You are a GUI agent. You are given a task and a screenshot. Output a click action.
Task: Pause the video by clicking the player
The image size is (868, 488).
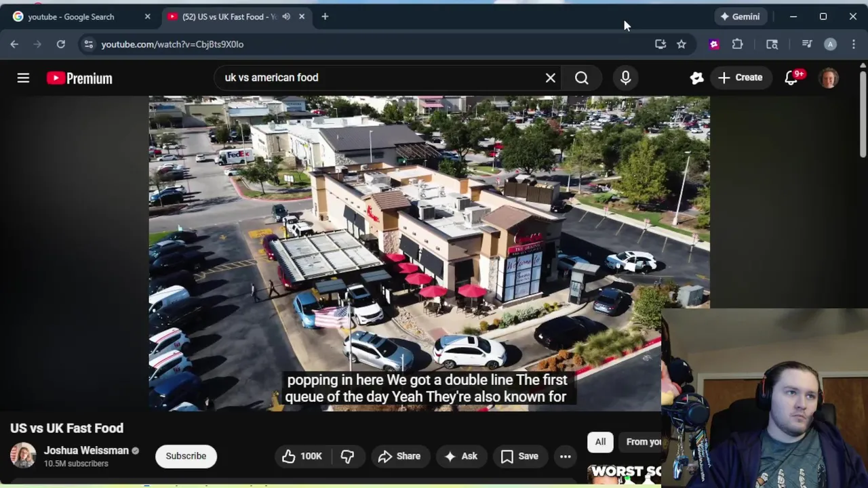coord(429,254)
